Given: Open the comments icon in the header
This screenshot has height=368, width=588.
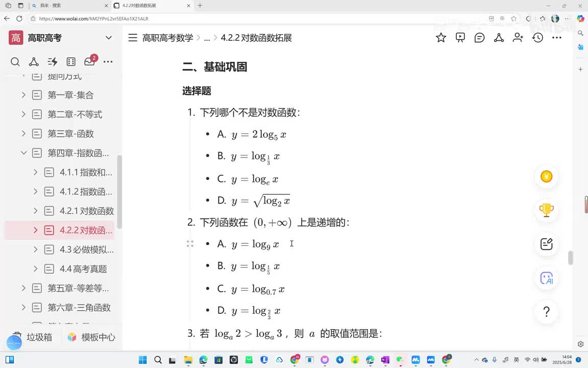Looking at the screenshot, I should [x=479, y=37].
